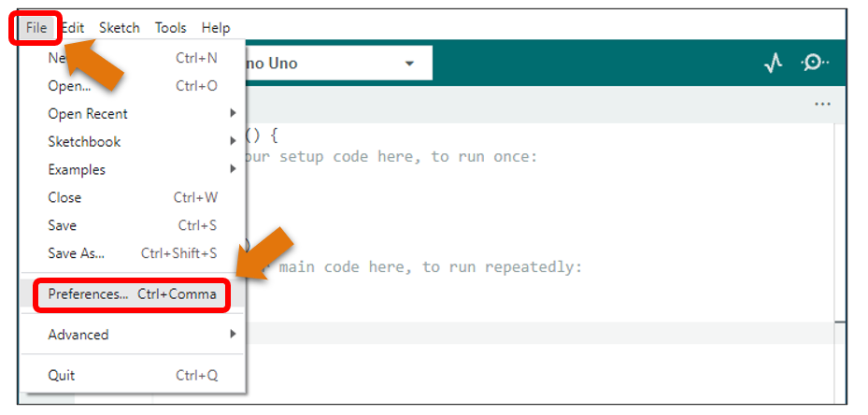The height and width of the screenshot is (415, 868).
Task: Expand the Advanced submenu
Action: [x=133, y=335]
